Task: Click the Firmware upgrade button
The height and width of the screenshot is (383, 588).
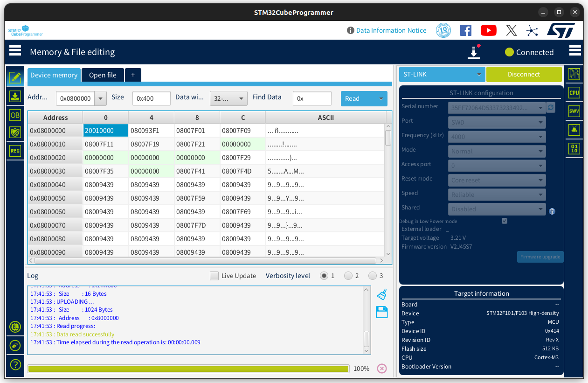Action: 540,257
